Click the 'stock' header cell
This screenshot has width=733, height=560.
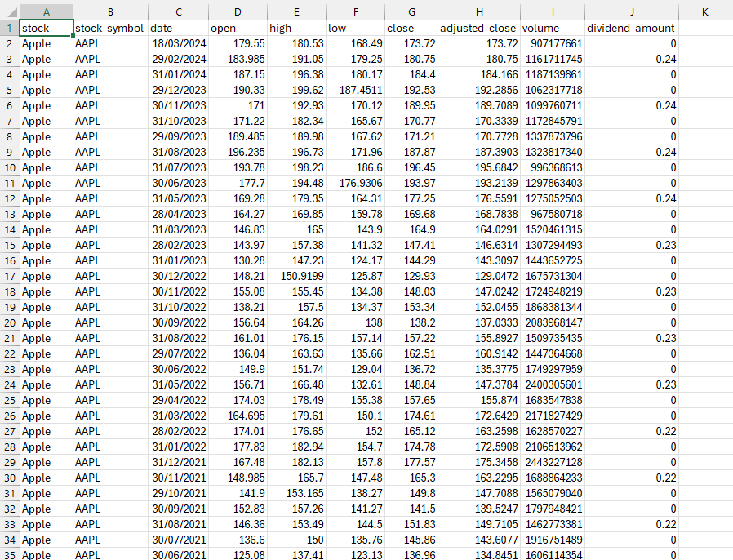[x=47, y=28]
